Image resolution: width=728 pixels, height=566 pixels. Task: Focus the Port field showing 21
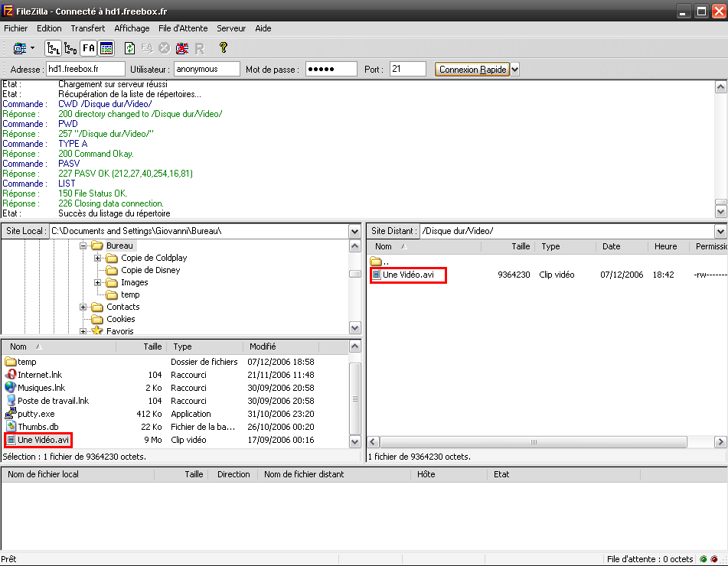point(408,69)
